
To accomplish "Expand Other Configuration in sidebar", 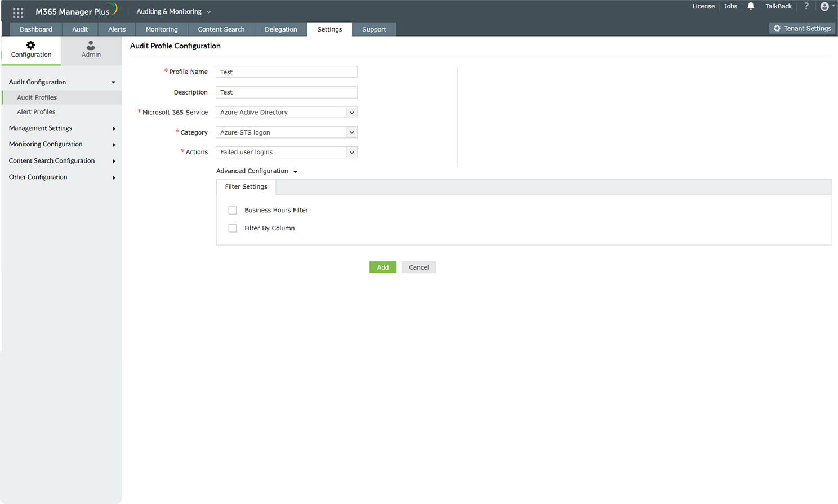I will [x=61, y=177].
